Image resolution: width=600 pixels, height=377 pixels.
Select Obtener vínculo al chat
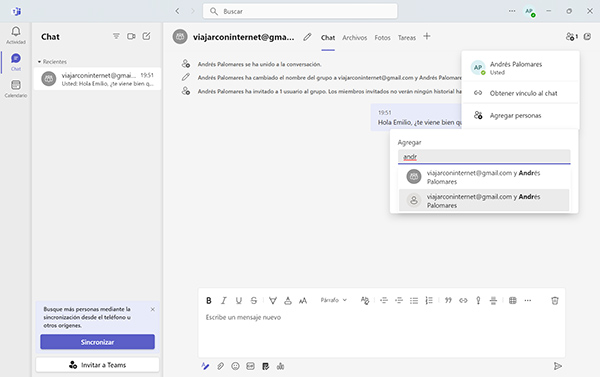(520, 93)
